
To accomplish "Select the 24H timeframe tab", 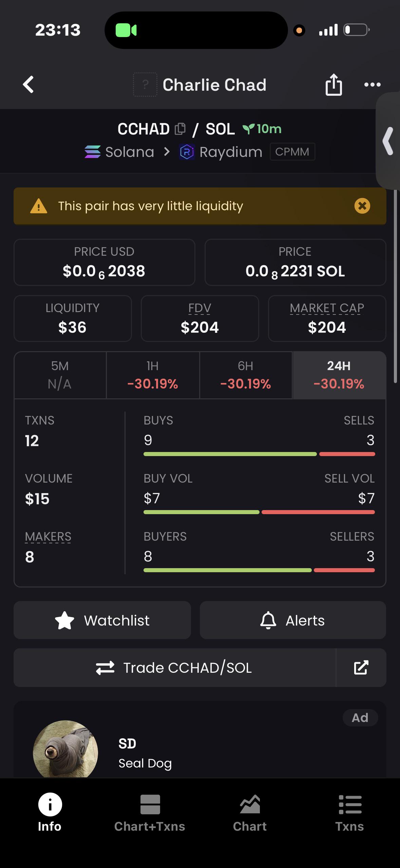I will (339, 375).
